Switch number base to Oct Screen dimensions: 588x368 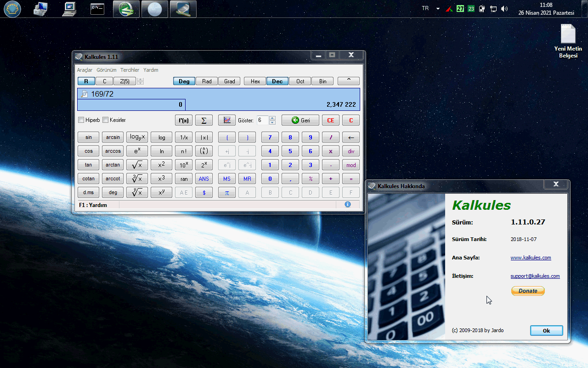pos(300,81)
